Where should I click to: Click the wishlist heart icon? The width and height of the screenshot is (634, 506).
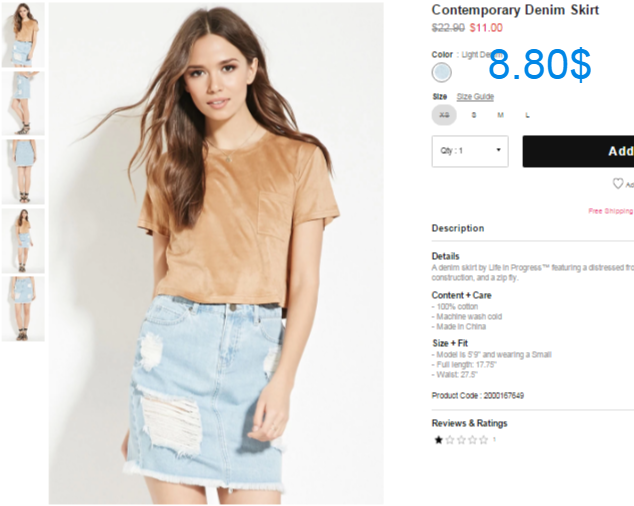point(617,184)
